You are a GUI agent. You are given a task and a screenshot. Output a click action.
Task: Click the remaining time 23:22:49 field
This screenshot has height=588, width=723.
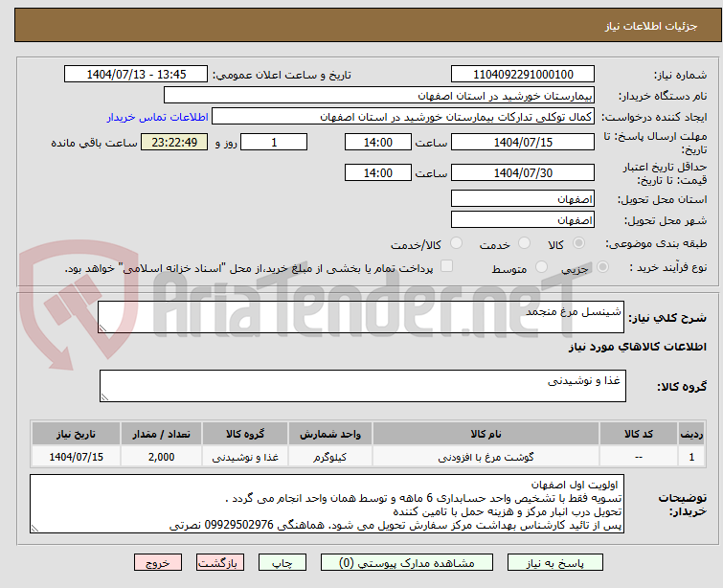[x=174, y=142]
